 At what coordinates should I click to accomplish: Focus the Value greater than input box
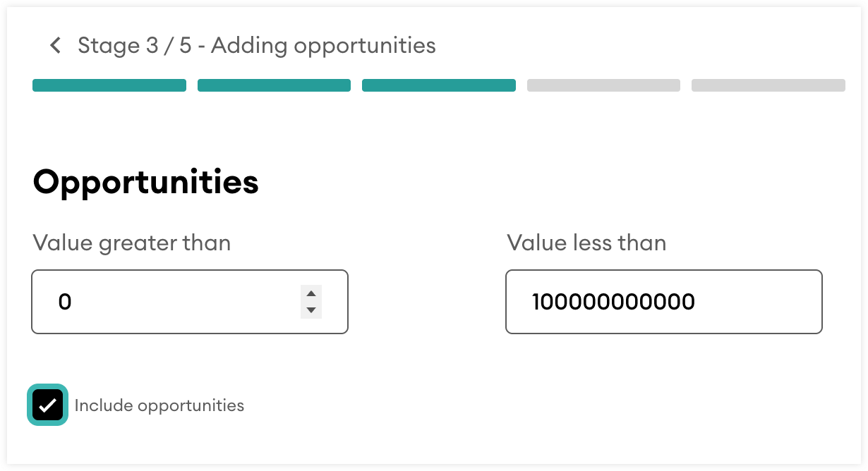click(x=169, y=302)
